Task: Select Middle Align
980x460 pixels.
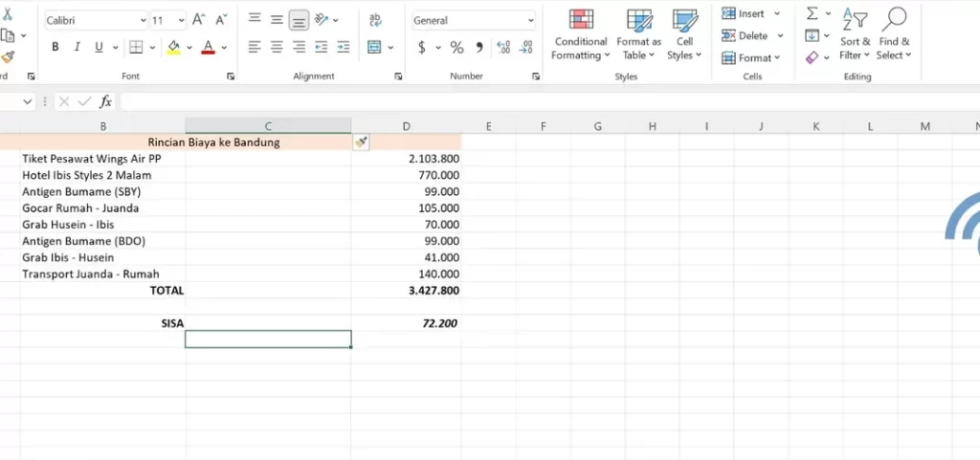Action: pyautogui.click(x=277, y=19)
